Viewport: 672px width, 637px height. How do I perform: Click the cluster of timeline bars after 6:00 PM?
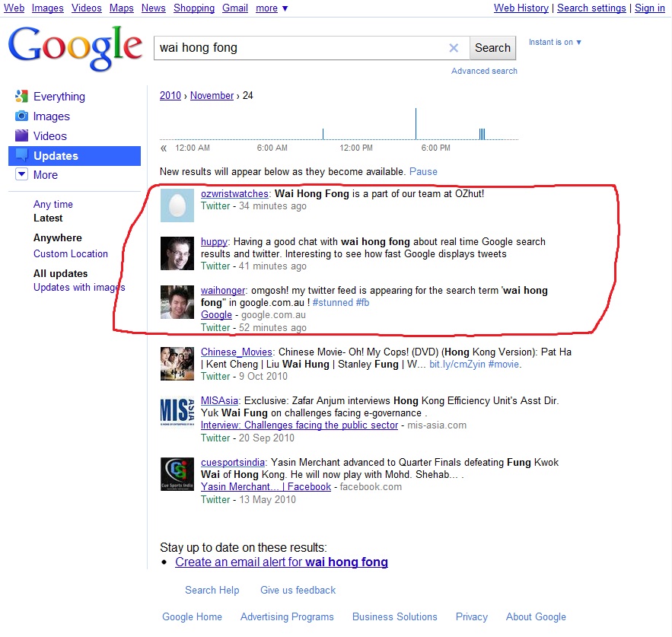(x=483, y=134)
